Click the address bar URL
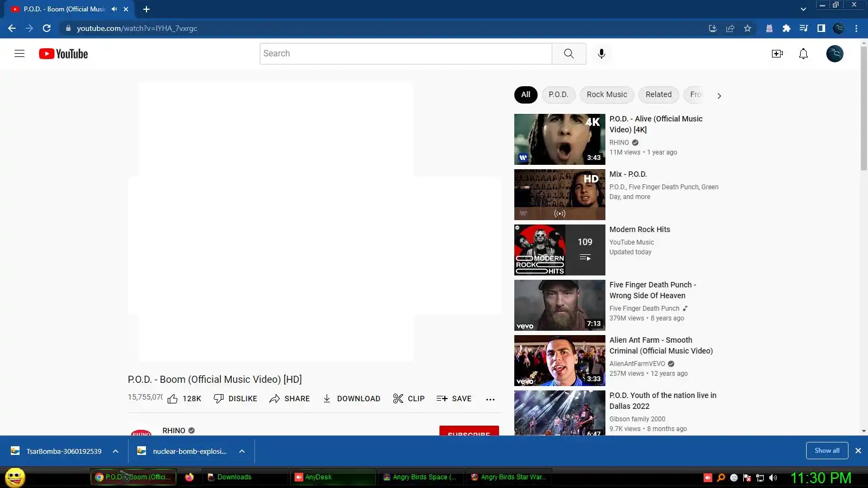Viewport: 868px width, 488px height. tap(137, 28)
